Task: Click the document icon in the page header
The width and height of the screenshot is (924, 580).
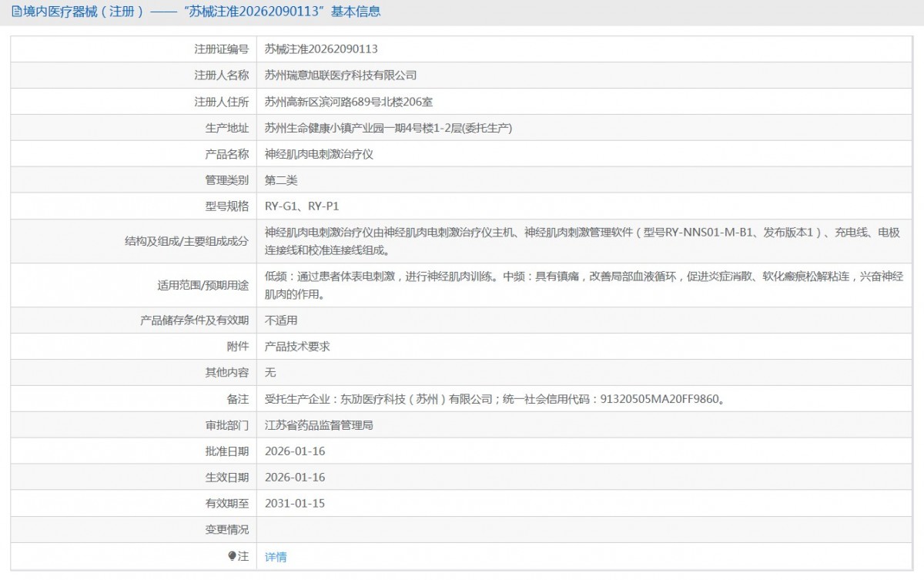Action: click(17, 12)
